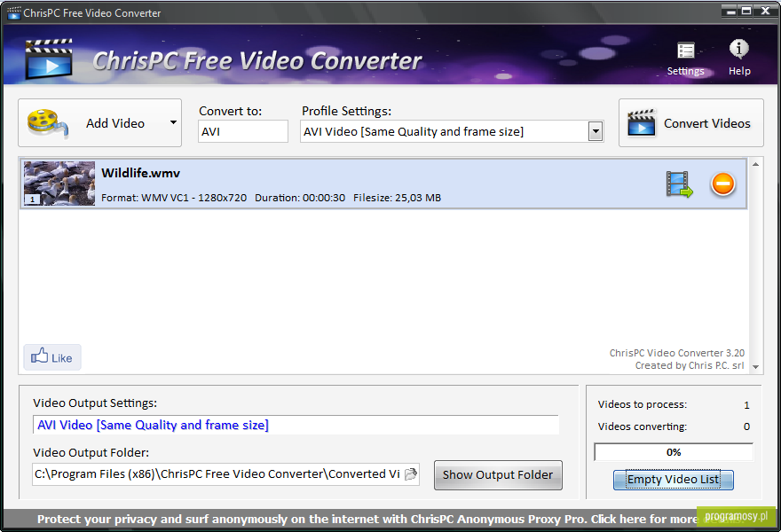Click Show Output Folder button

click(498, 474)
